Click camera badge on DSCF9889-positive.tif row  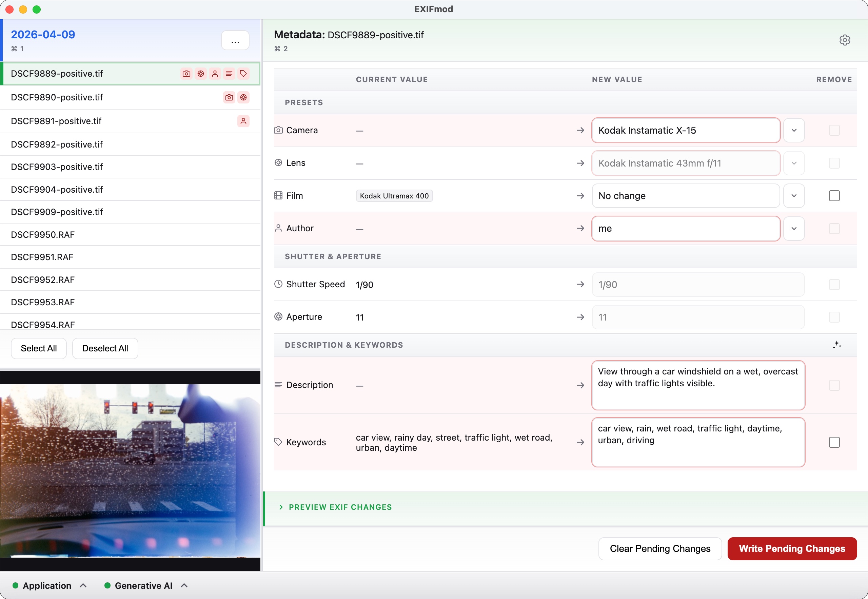click(x=186, y=74)
